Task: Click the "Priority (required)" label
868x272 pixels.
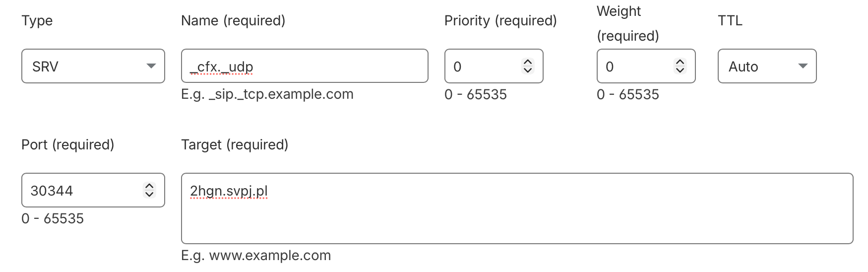Action: point(500,21)
